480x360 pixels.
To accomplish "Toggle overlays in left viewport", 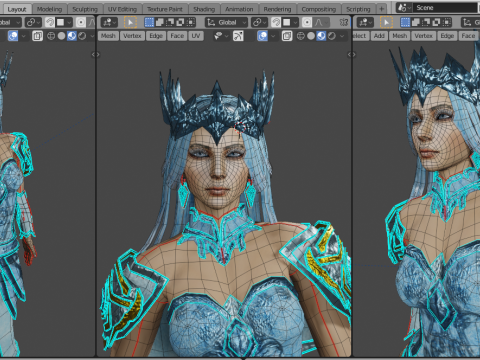I will [x=13, y=36].
